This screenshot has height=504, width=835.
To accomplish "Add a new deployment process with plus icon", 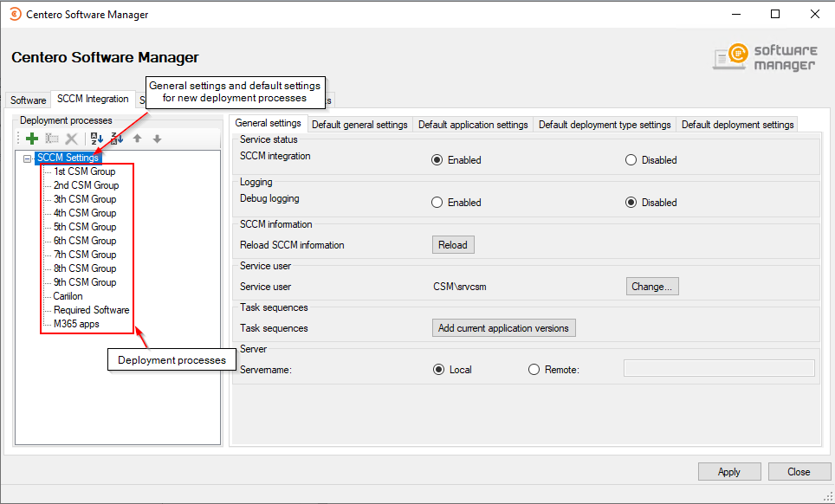I will coord(32,139).
